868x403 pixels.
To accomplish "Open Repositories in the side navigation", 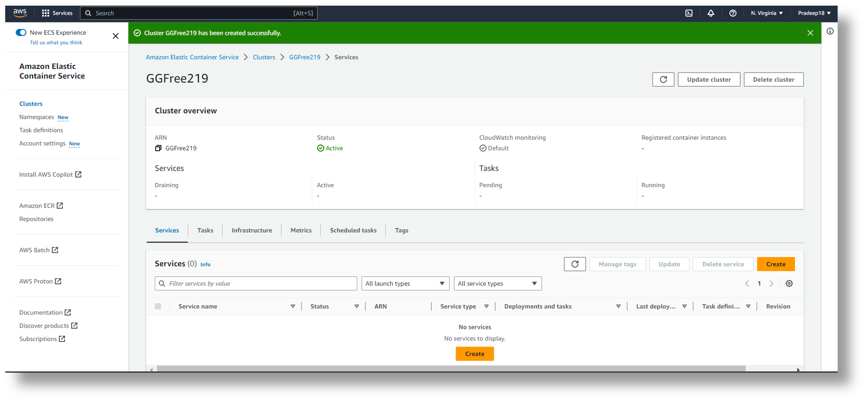I will click(36, 219).
